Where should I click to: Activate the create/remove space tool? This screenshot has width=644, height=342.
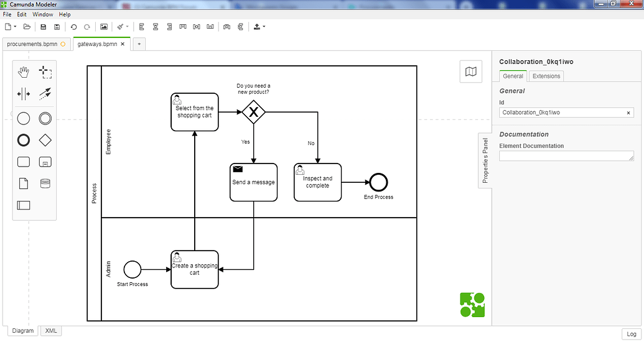(24, 94)
